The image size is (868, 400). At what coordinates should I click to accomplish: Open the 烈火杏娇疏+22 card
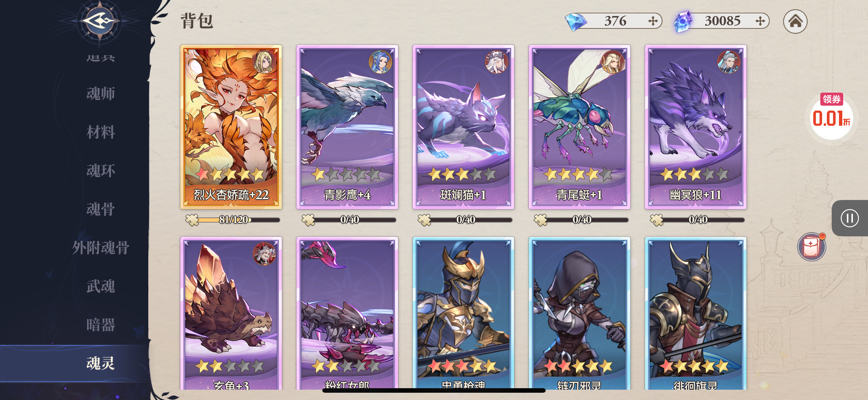(231, 127)
